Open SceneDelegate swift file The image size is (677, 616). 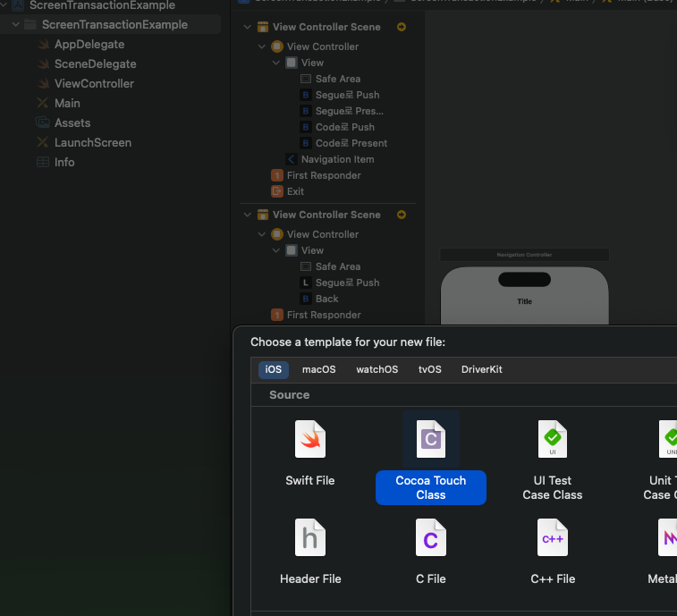point(95,63)
